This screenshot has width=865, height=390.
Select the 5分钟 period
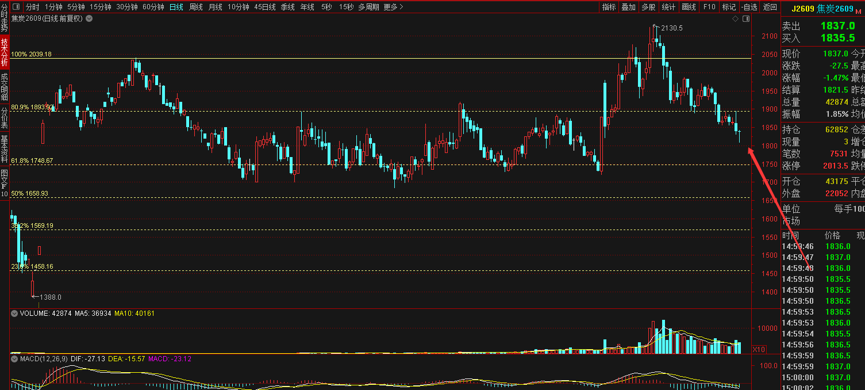coord(76,7)
